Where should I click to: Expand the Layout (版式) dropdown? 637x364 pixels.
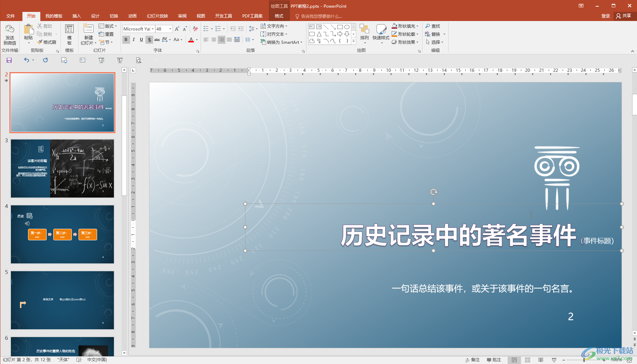click(108, 26)
